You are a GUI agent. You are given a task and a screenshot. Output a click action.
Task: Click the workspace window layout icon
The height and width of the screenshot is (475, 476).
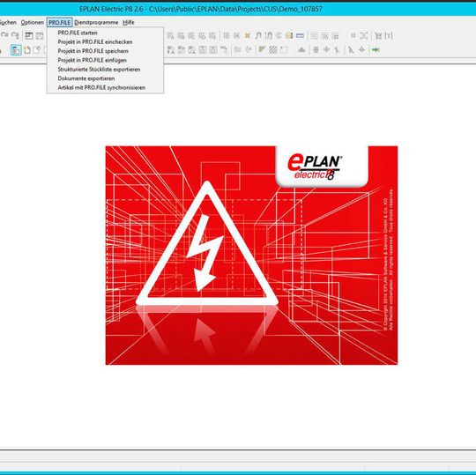29,36
